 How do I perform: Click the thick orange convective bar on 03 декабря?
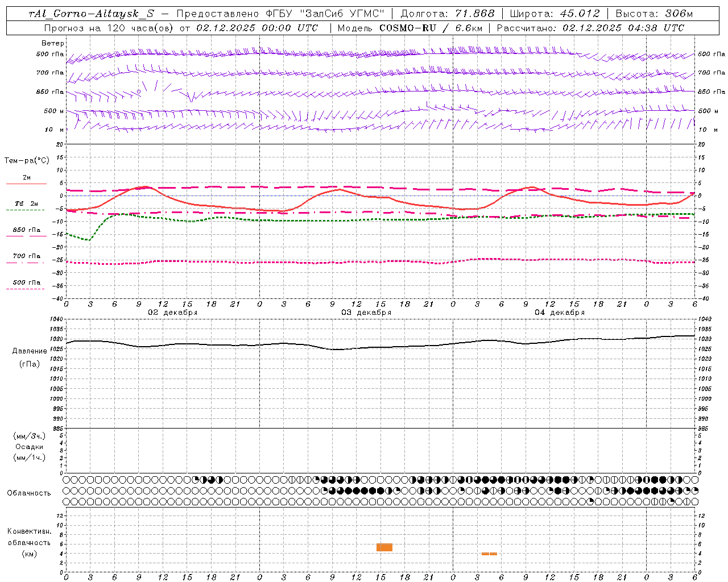tap(384, 547)
